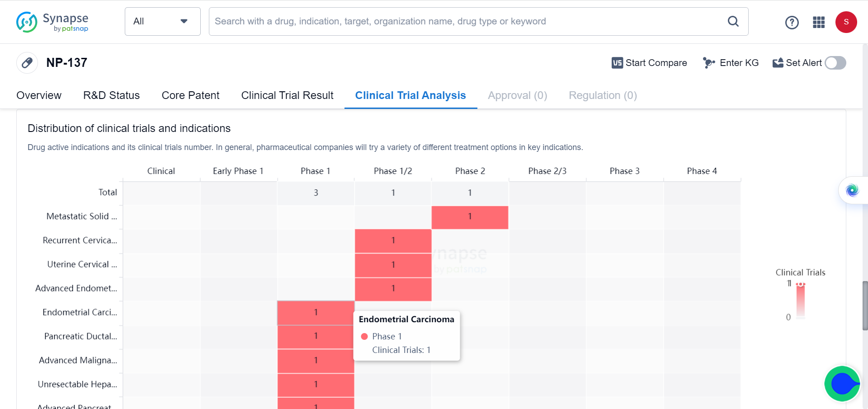Screen dimensions: 868x409
Task: Switch to the R&D Status tab
Action: 111,95
